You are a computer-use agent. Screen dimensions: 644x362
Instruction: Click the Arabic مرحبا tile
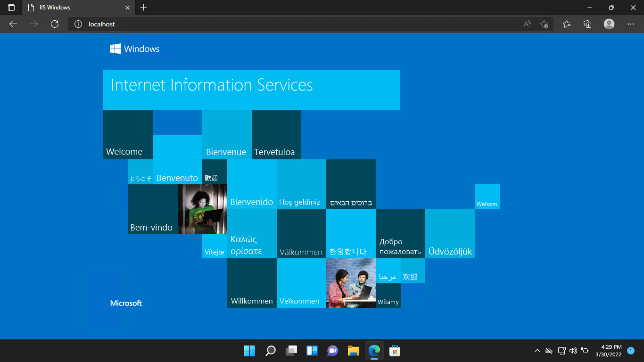point(388,271)
